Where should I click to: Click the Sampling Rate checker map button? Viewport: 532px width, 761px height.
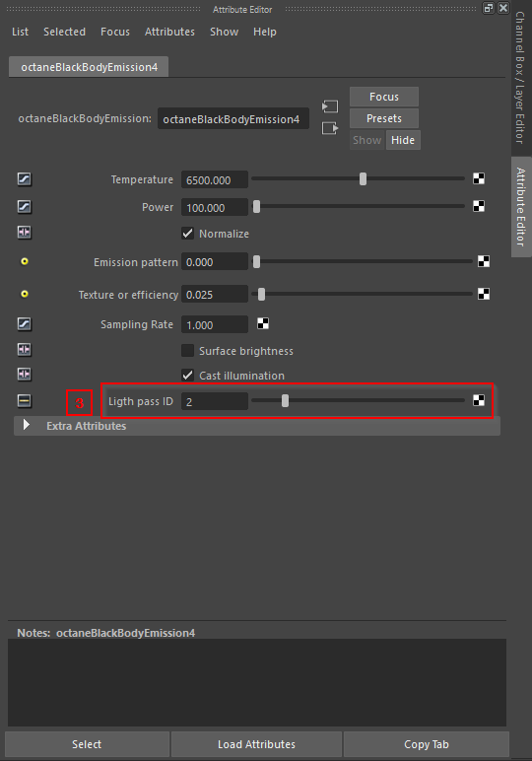(263, 323)
